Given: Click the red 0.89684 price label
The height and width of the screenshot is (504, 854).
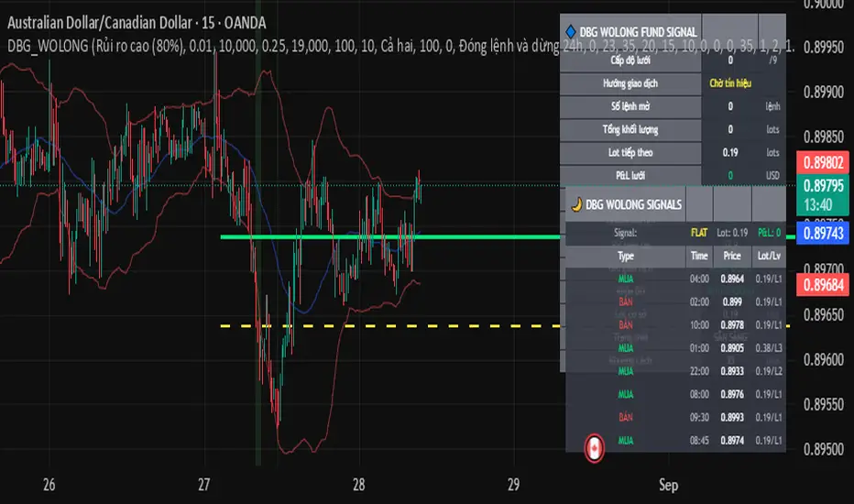Looking at the screenshot, I should tap(823, 285).
